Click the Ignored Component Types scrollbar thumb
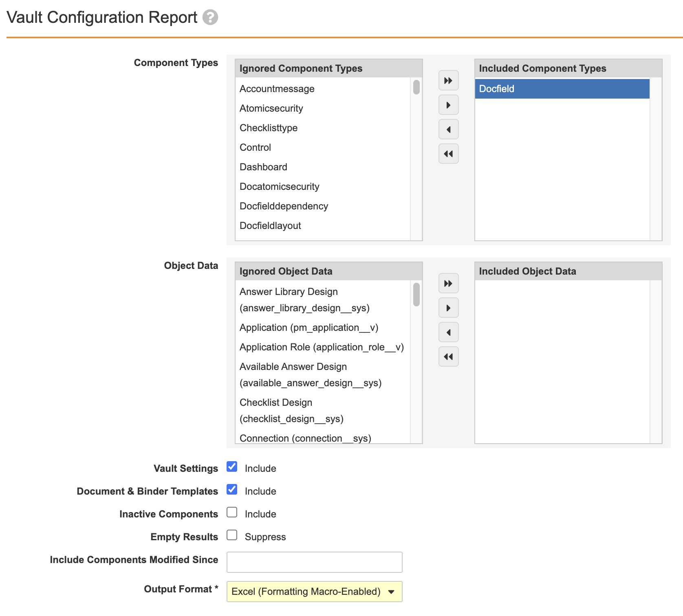The image size is (683, 616). [x=416, y=87]
